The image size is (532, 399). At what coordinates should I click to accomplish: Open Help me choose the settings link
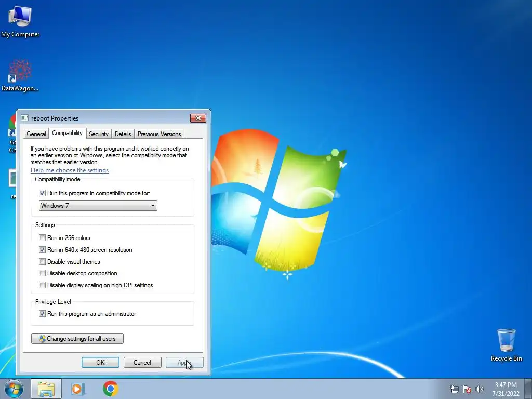click(x=70, y=170)
